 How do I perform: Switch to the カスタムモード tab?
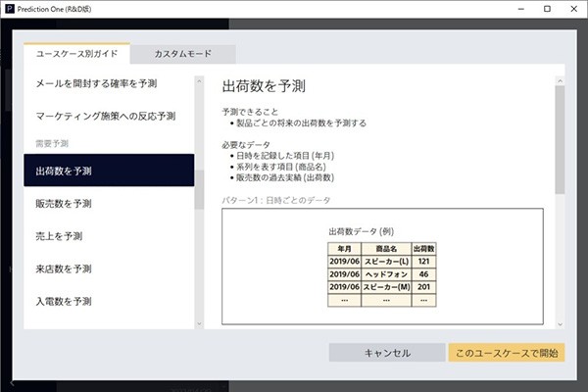[x=183, y=54]
